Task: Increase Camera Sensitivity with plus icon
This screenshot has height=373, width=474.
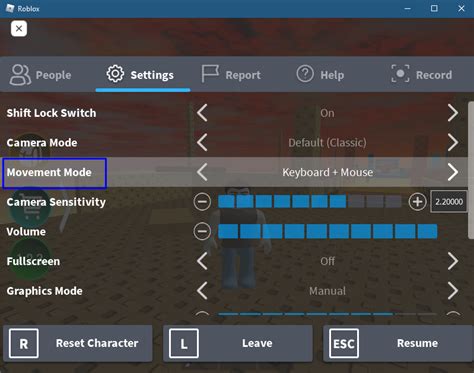Action: pos(417,202)
